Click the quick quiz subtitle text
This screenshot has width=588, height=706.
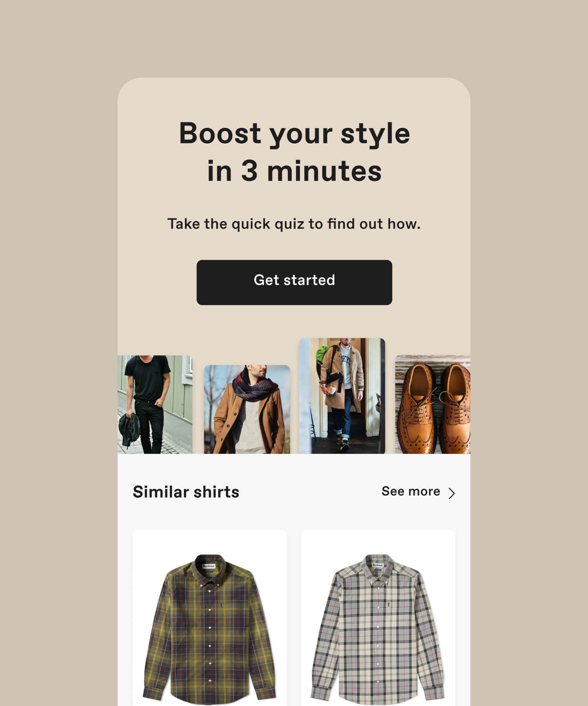tap(294, 224)
